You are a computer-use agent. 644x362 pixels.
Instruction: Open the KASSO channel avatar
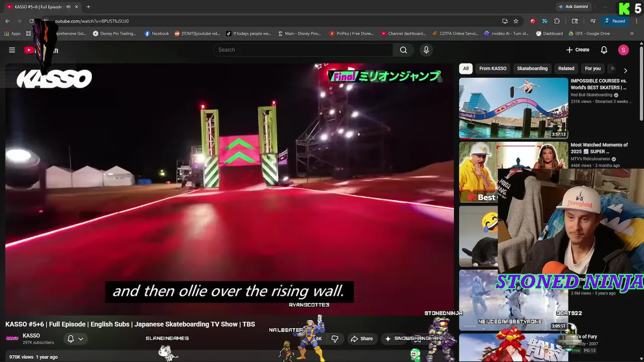[x=12, y=338]
